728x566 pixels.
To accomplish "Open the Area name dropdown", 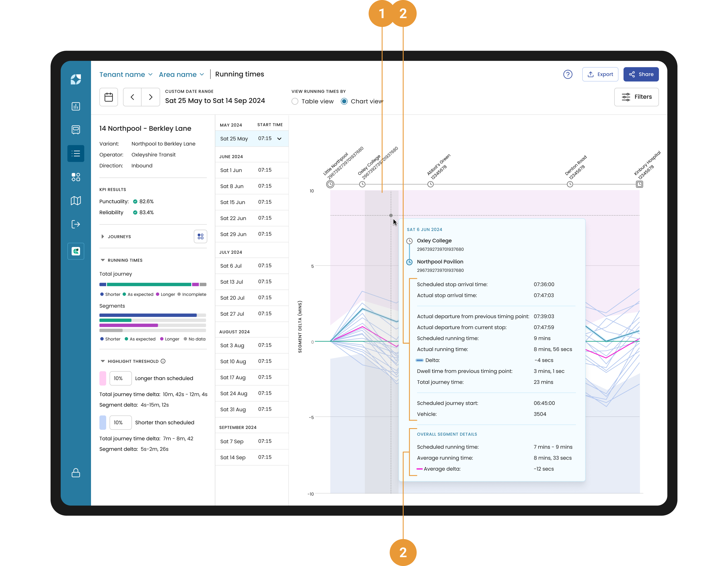I will point(181,75).
